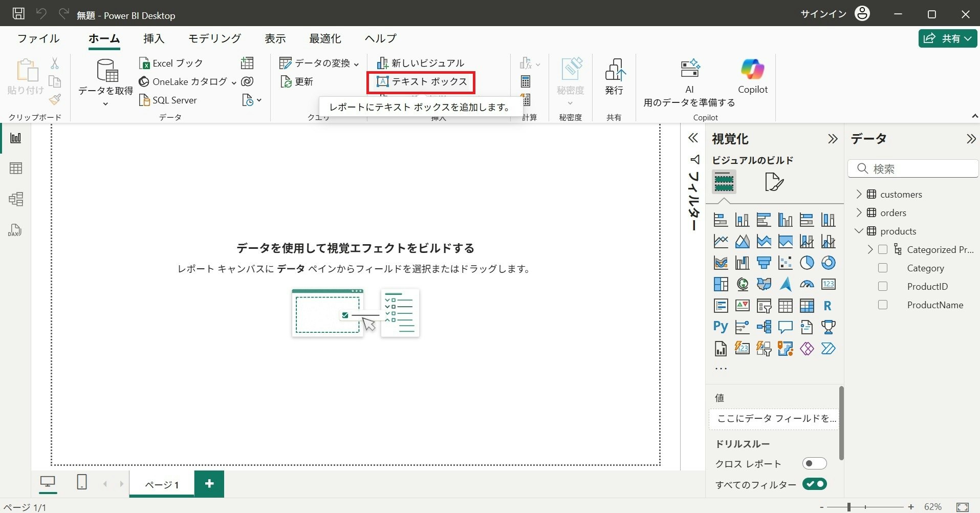The image size is (980, 513).
Task: Select the donut chart visual
Action: pyautogui.click(x=828, y=263)
